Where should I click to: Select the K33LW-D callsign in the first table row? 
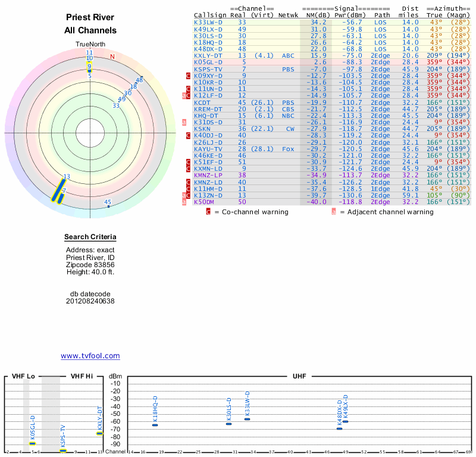(208, 22)
